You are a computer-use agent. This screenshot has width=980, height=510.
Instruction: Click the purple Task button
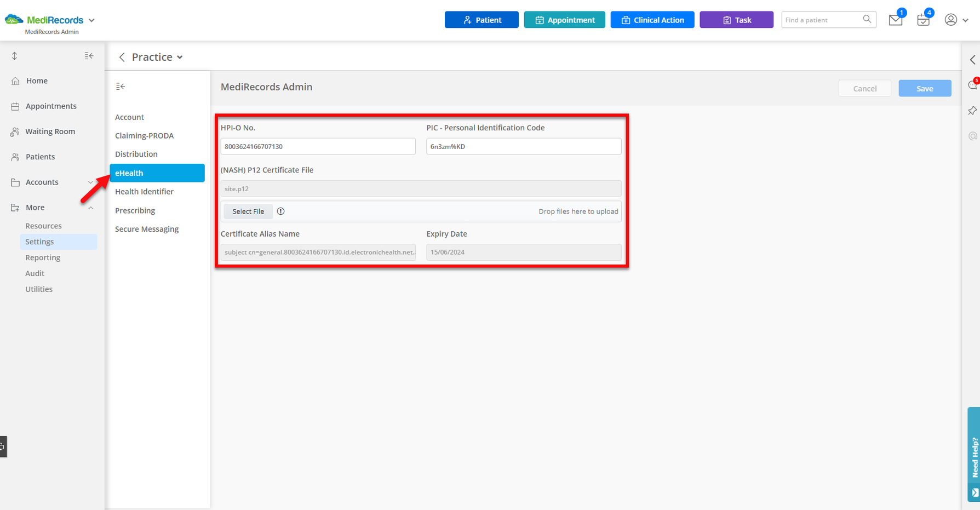click(736, 20)
